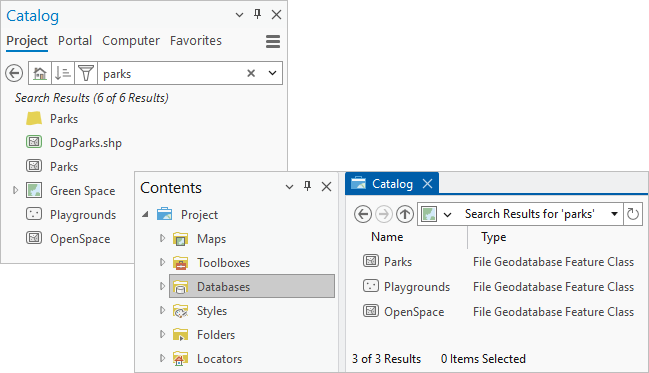Select the Playgrounds row in the Catalog view
This screenshot has width=649, height=373.
pos(498,286)
